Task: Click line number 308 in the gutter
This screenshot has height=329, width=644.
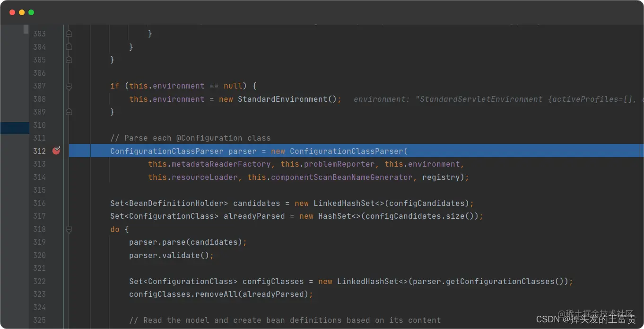Action: click(x=39, y=99)
